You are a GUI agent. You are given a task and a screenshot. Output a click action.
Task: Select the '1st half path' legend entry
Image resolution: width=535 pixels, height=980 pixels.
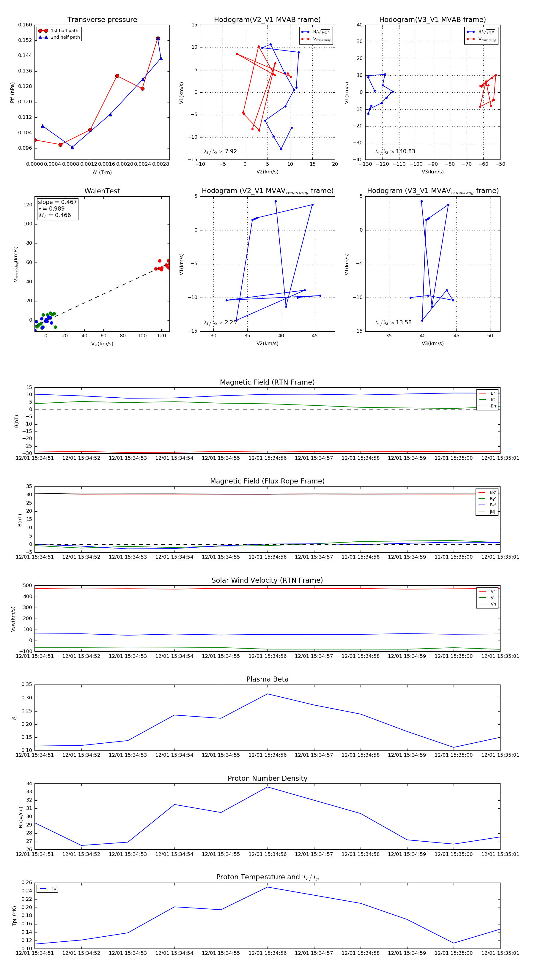pyautogui.click(x=59, y=31)
